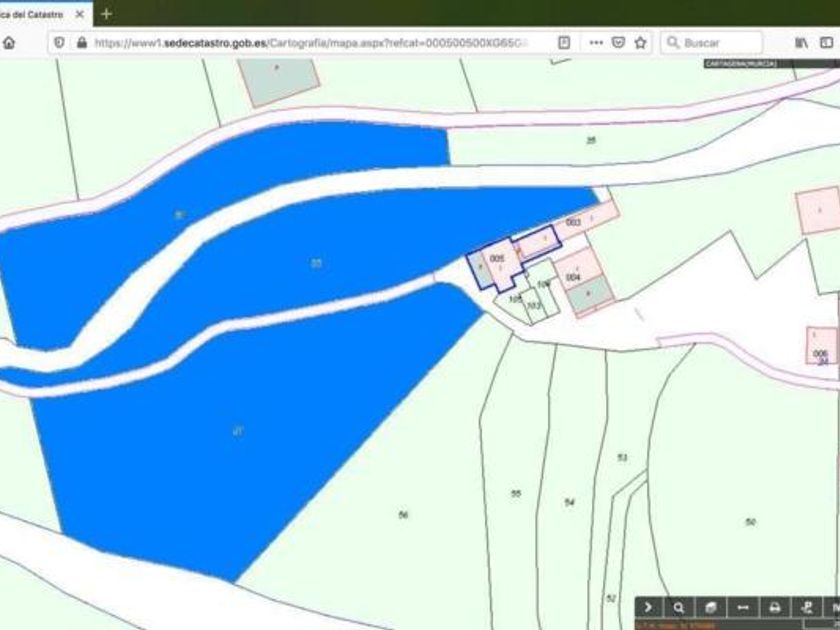This screenshot has width=840, height=630.
Task: Open tracking protection shield info
Action: pos(59,43)
